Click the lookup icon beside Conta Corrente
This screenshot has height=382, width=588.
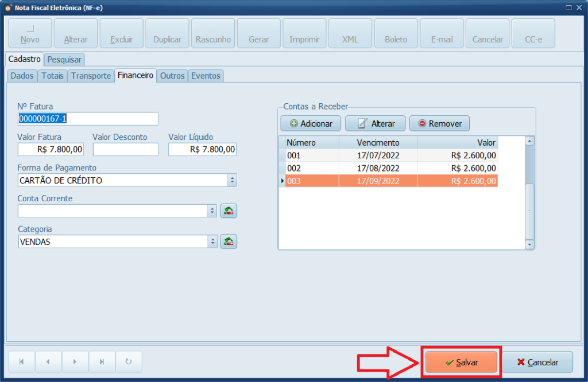click(229, 211)
